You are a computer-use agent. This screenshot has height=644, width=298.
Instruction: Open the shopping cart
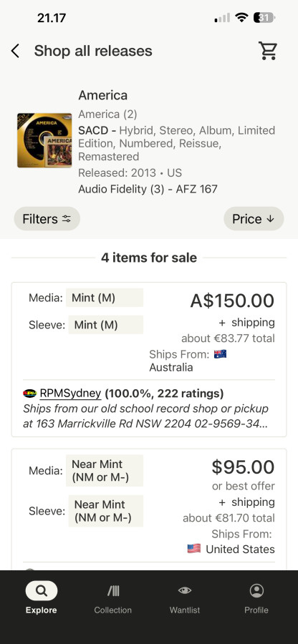click(268, 51)
